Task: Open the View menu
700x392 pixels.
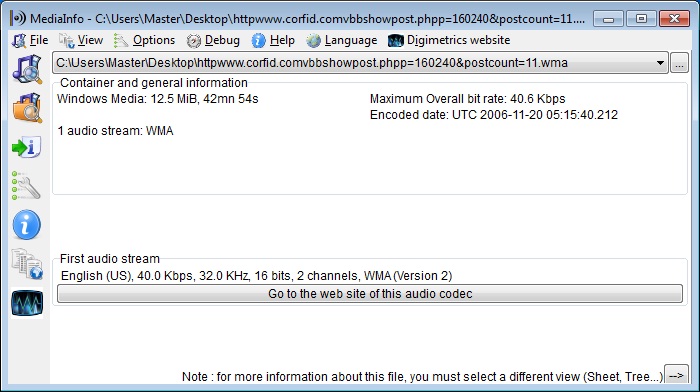Action: (x=81, y=40)
